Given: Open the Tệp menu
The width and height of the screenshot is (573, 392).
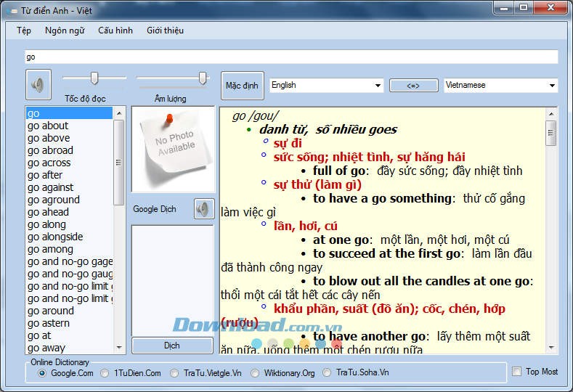Looking at the screenshot, I should (24, 30).
